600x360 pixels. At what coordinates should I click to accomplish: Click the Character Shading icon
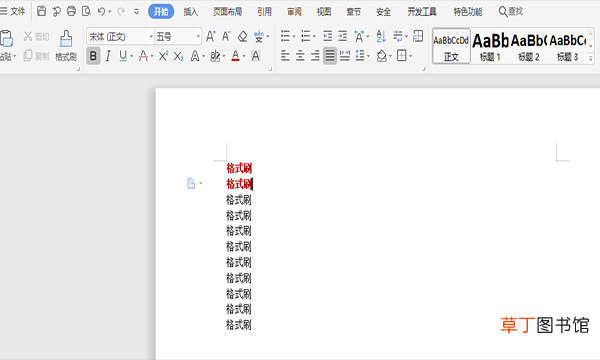click(x=256, y=56)
